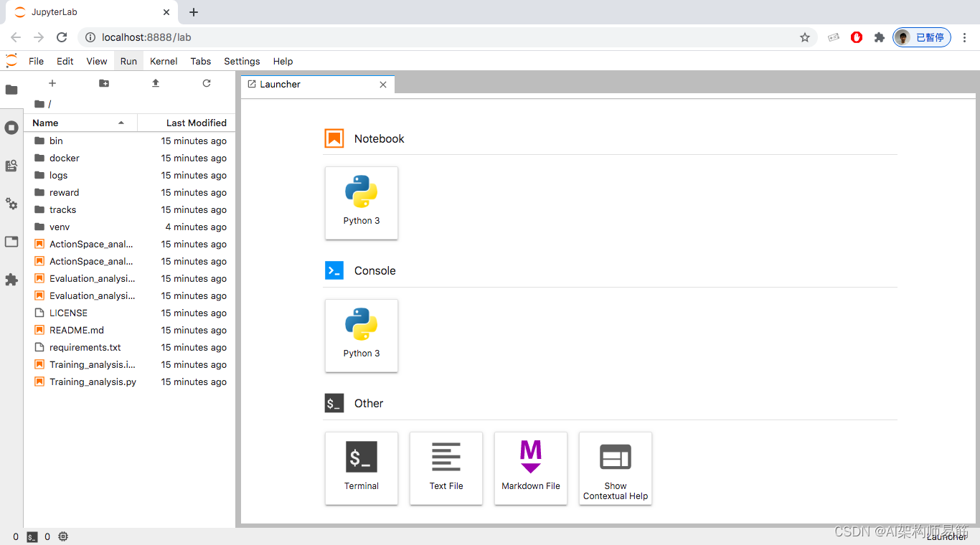Image resolution: width=980 pixels, height=545 pixels.
Task: Select the Training_analysis.i... notebook file
Action: 130,364
